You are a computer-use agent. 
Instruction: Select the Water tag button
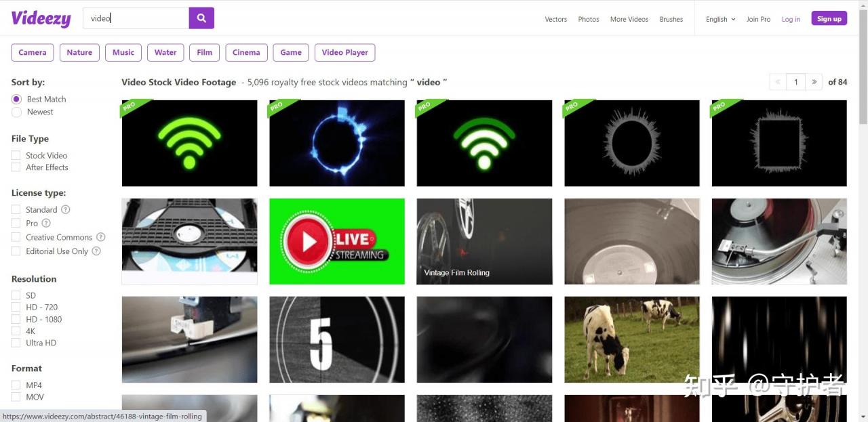pos(165,52)
